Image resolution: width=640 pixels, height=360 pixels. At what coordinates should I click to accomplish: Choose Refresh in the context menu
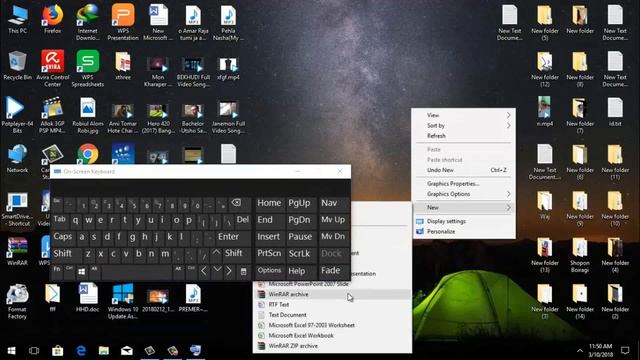coord(464,136)
